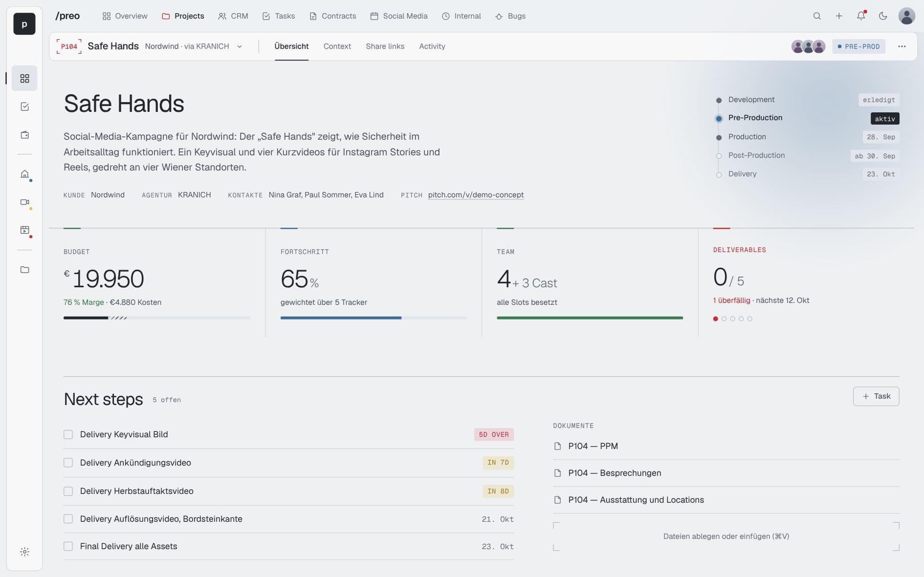Open Internal in top navigation

click(462, 16)
